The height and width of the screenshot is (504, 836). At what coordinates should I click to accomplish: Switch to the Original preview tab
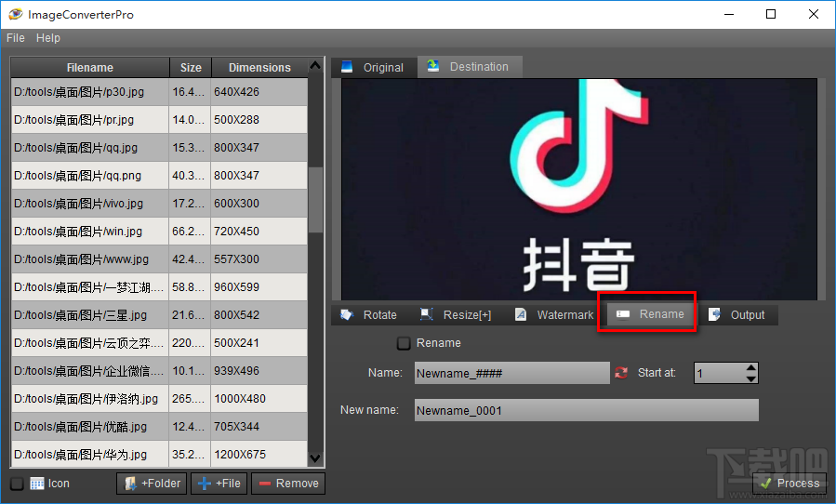click(374, 67)
